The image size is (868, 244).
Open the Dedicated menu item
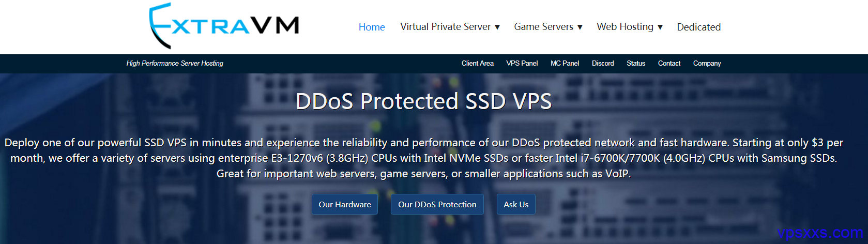[x=698, y=27]
